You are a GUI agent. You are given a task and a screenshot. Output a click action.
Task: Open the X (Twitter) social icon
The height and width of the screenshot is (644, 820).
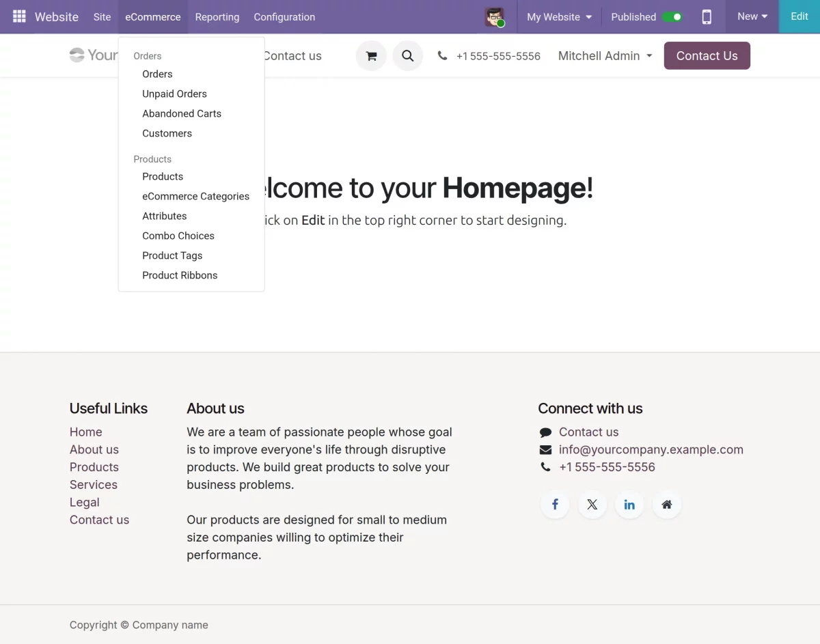pyautogui.click(x=592, y=505)
